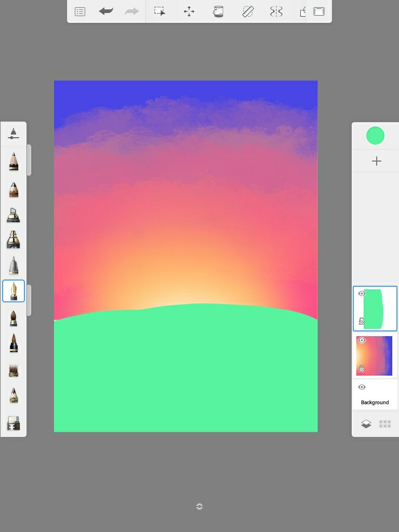
Task: Pick the black felt marker brush
Action: [13, 240]
